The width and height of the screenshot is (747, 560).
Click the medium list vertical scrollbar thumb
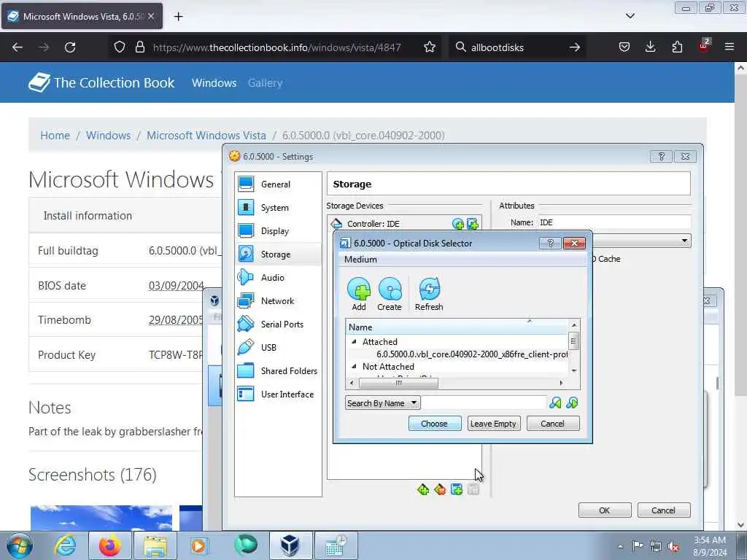[x=573, y=341]
